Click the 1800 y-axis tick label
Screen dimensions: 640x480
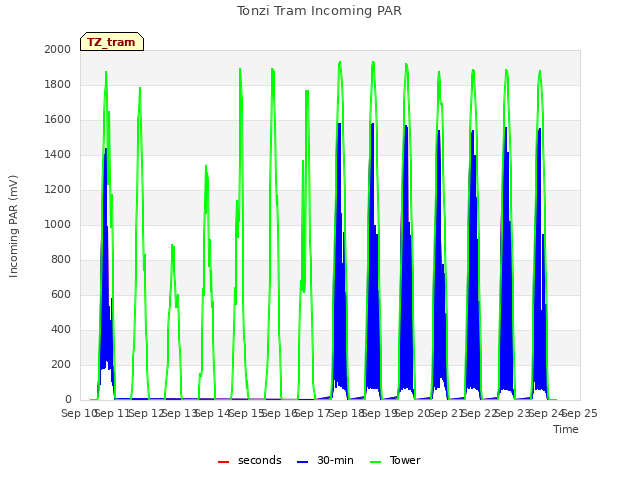[58, 84]
